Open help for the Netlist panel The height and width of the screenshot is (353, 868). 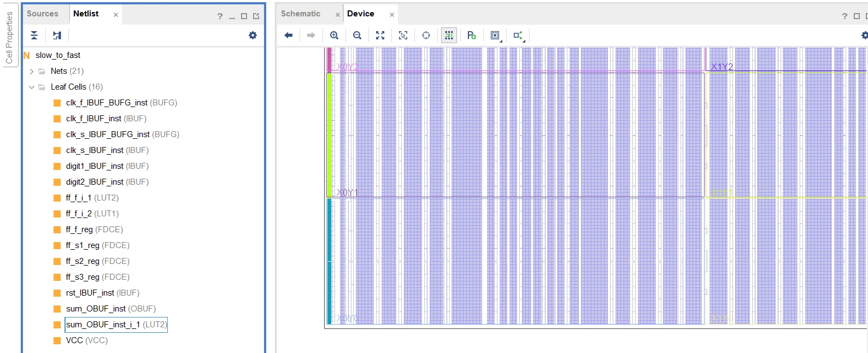click(220, 16)
